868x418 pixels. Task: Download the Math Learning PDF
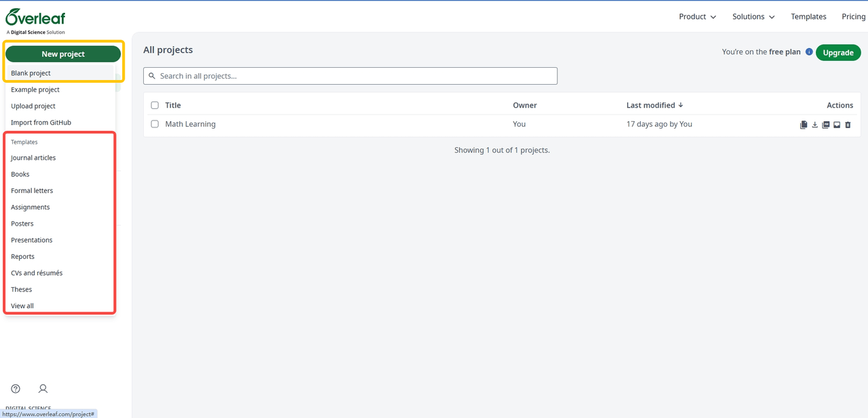point(826,125)
